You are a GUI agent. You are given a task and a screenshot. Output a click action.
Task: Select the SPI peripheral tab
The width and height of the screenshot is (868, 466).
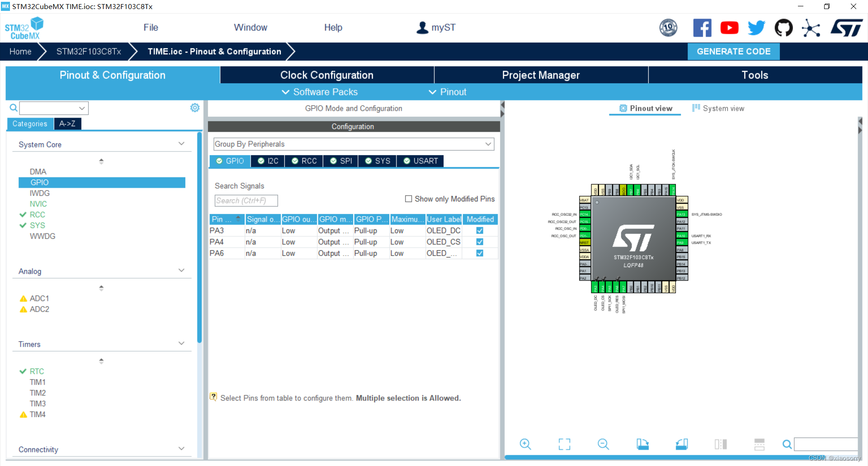coord(341,161)
